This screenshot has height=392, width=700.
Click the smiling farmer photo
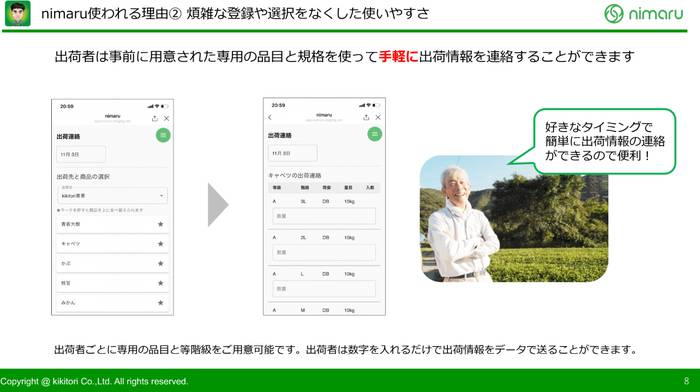tap(513, 219)
